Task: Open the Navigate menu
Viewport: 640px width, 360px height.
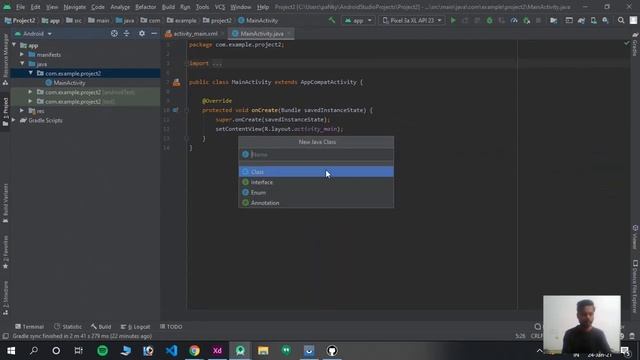Action: coord(75,7)
